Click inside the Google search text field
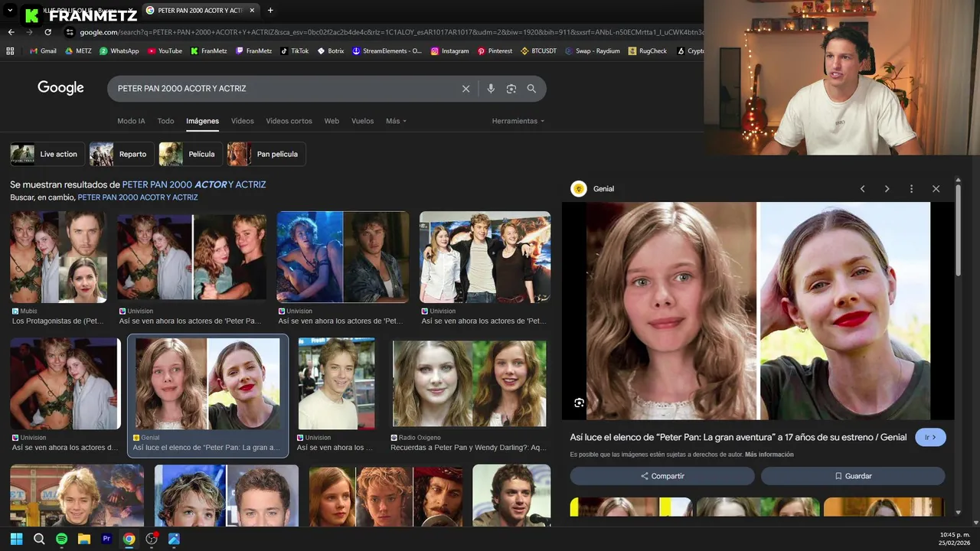 (x=283, y=89)
